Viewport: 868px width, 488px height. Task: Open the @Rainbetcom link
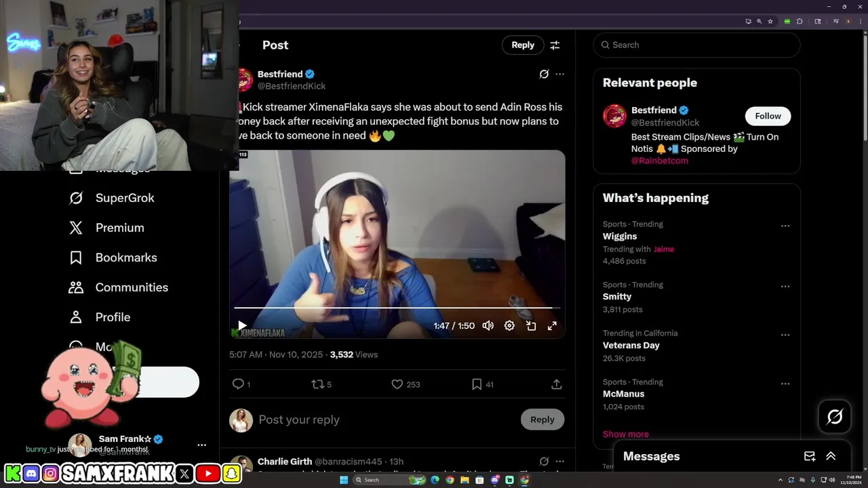click(x=660, y=161)
